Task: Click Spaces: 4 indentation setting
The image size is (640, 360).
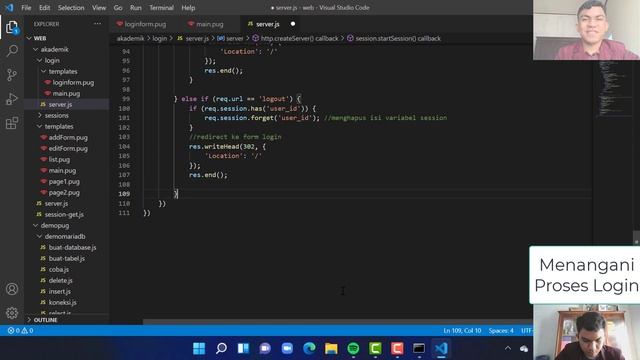Action: pyautogui.click(x=501, y=331)
